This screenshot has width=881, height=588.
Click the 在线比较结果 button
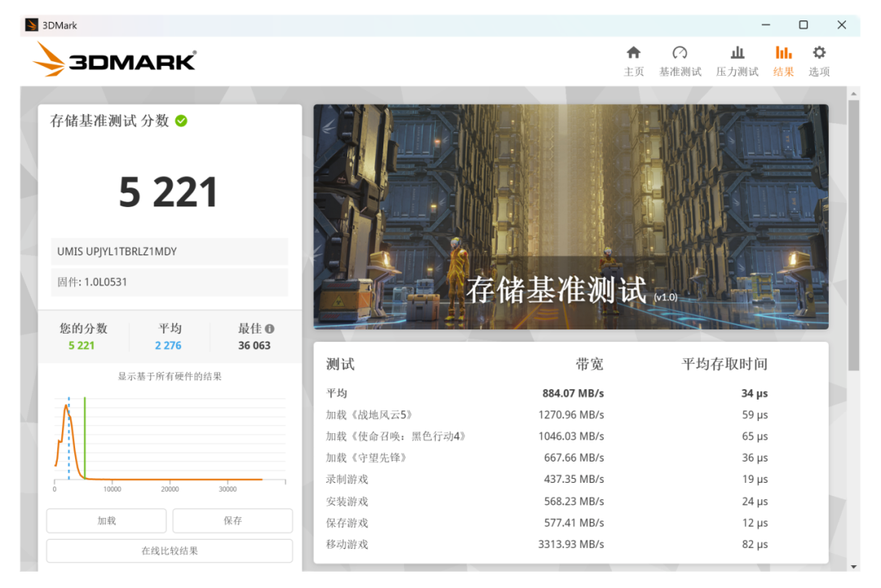pyautogui.click(x=170, y=551)
